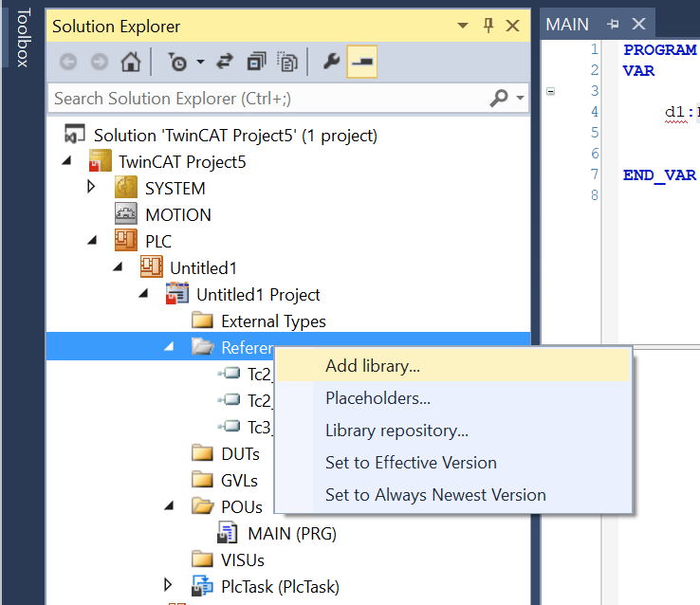Select Solution 'TwinCAT Project5' node

[x=235, y=136]
